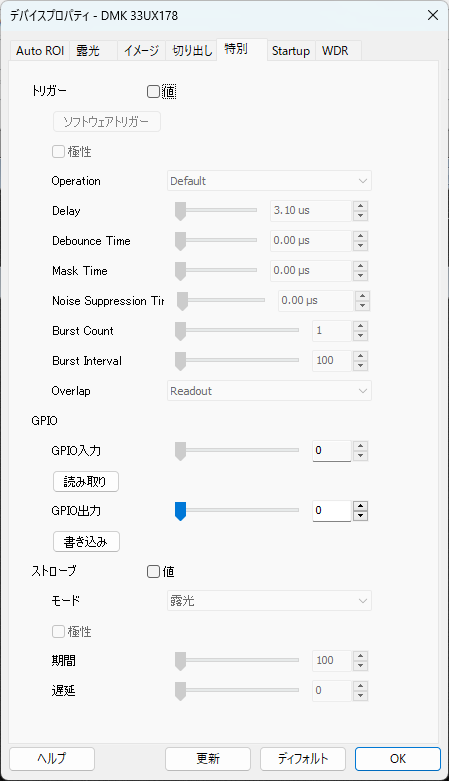Click the GPIO出力 value field
Screen dimensions: 449x781
[x=332, y=511]
